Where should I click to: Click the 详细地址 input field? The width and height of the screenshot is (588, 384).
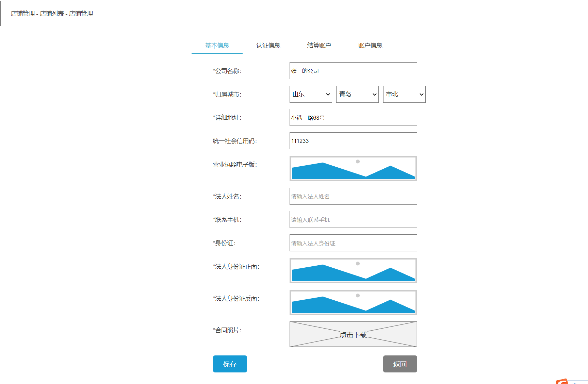point(353,117)
